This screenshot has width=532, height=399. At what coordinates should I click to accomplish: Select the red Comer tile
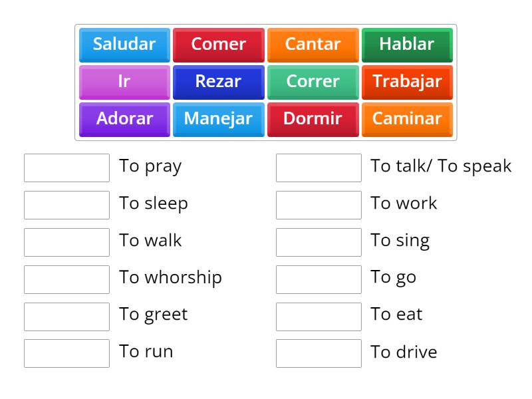[x=219, y=45]
